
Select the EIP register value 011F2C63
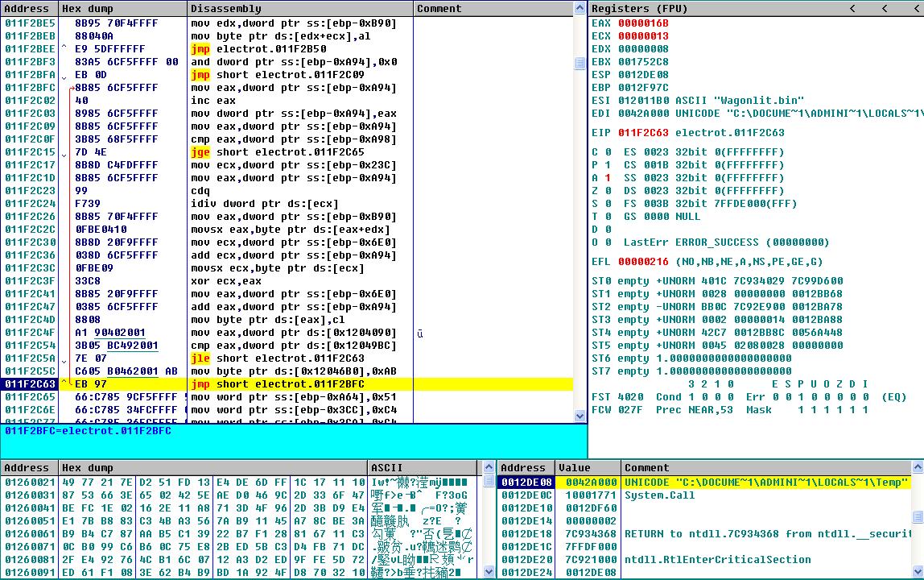coord(643,133)
